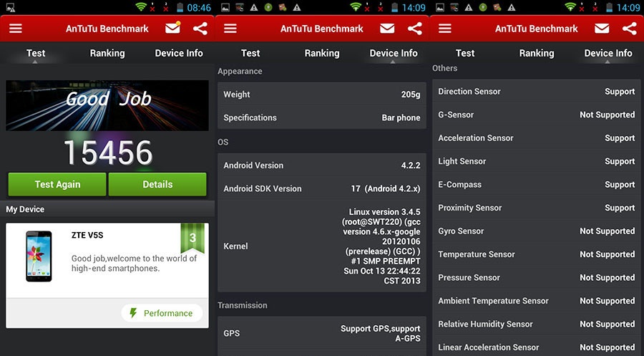
Task: Tap the Good Job banner image
Action: (x=107, y=105)
